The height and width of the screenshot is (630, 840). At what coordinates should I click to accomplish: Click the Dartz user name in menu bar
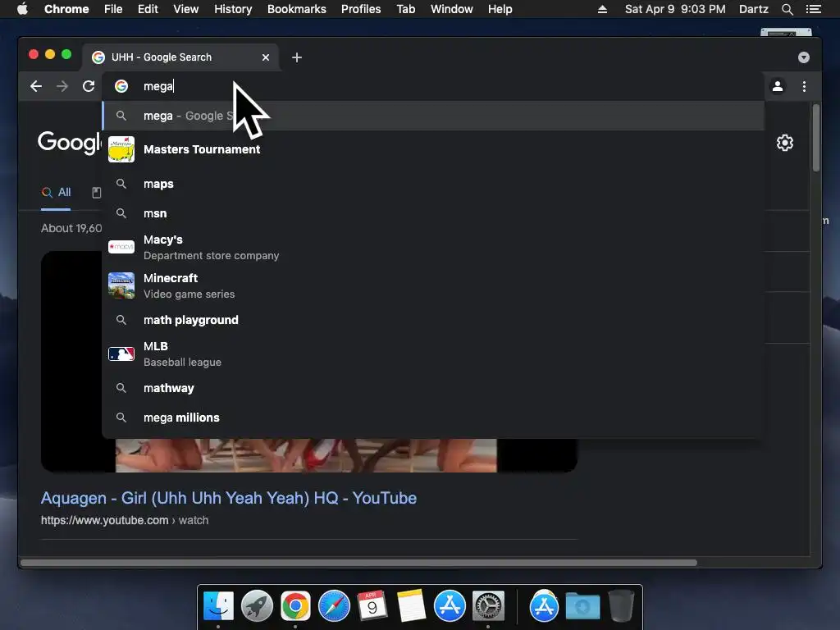754,9
